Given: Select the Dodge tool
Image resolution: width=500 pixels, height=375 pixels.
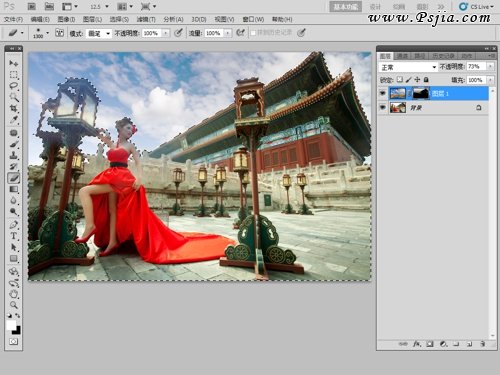Looking at the screenshot, I should point(13,212).
